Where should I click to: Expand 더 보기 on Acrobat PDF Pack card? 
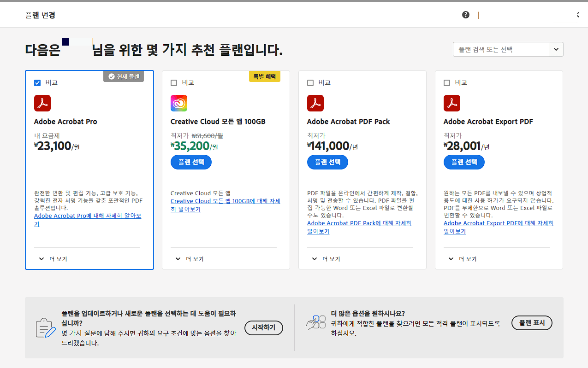326,259
